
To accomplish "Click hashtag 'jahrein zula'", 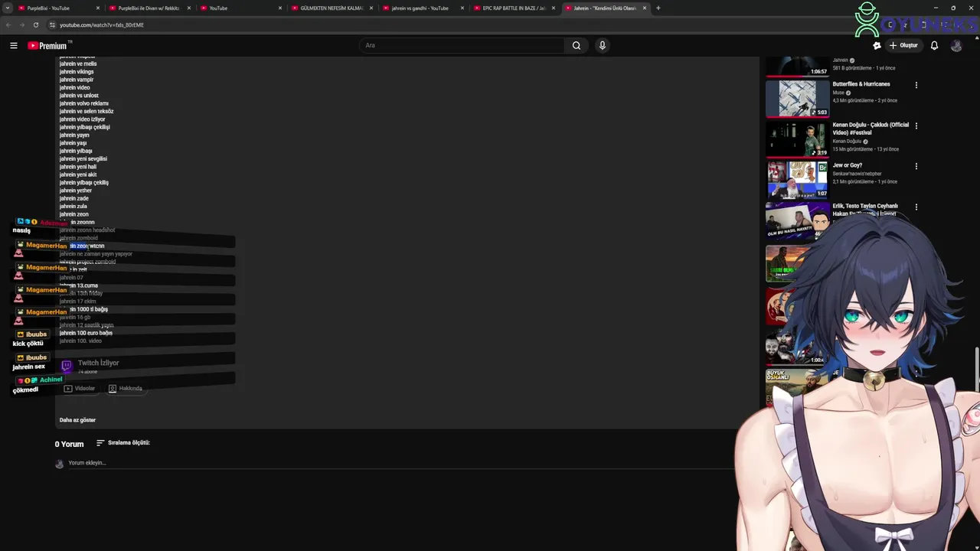I will pyautogui.click(x=73, y=207).
